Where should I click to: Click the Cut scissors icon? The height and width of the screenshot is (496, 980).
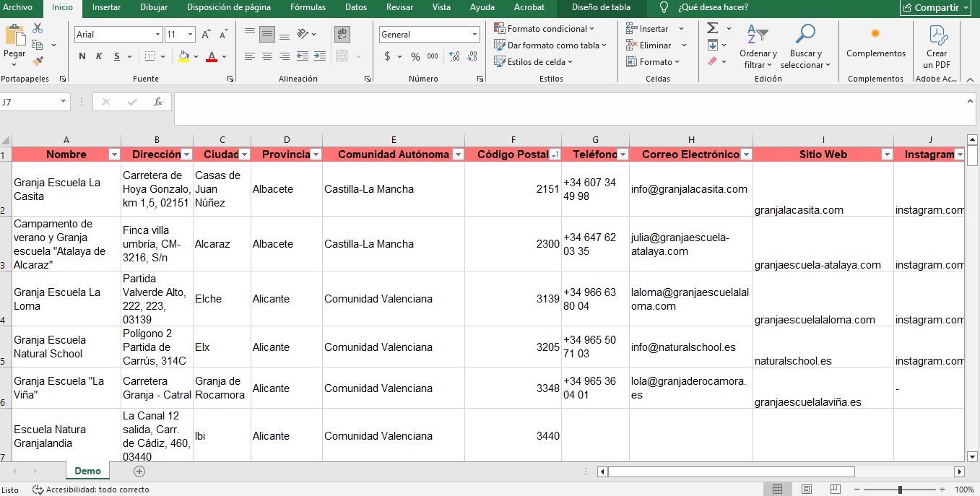[38, 28]
